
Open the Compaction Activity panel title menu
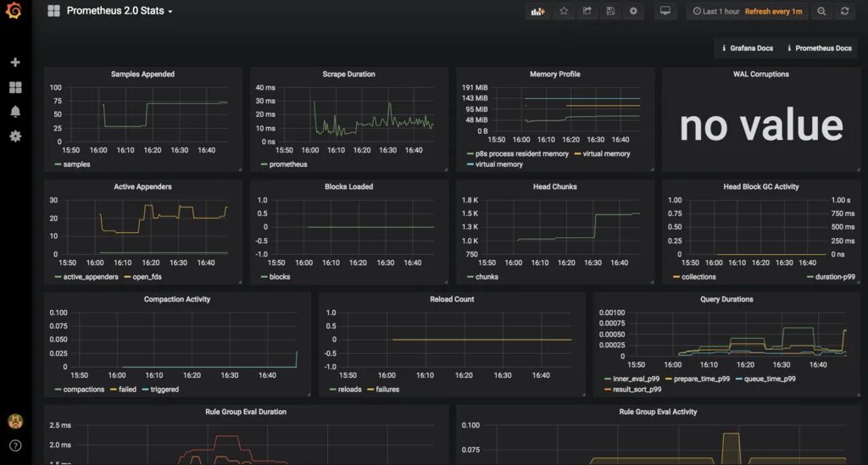[x=177, y=299]
